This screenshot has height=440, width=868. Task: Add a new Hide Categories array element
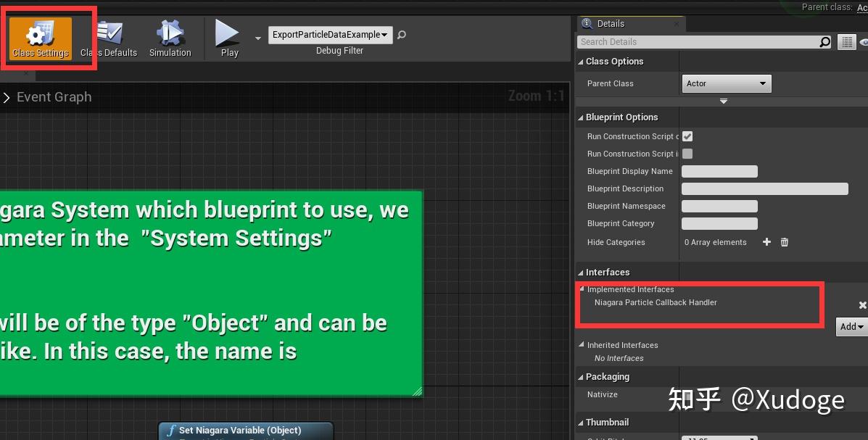[x=766, y=242]
